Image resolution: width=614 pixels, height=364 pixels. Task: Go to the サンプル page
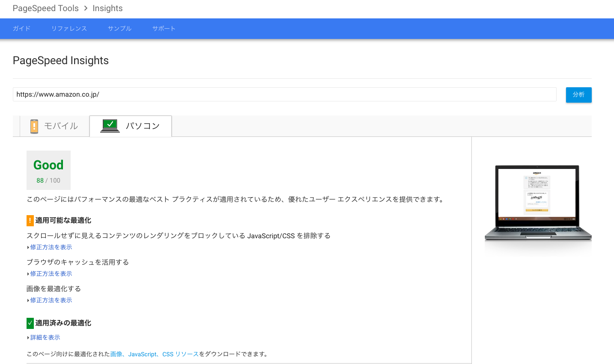[x=119, y=29]
